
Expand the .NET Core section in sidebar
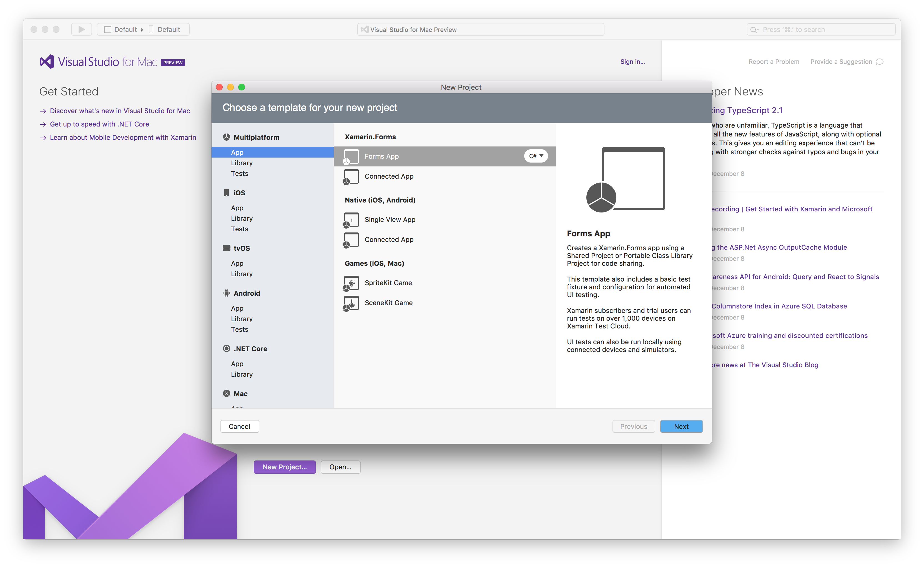coord(251,348)
